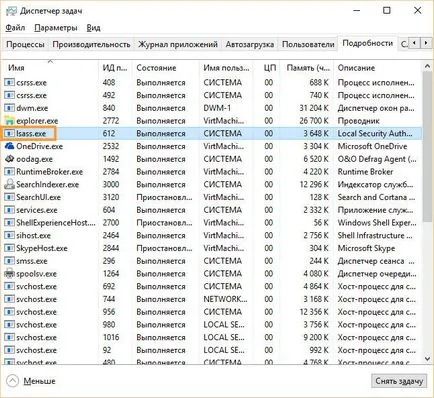Click the Меньше link

pos(39,381)
